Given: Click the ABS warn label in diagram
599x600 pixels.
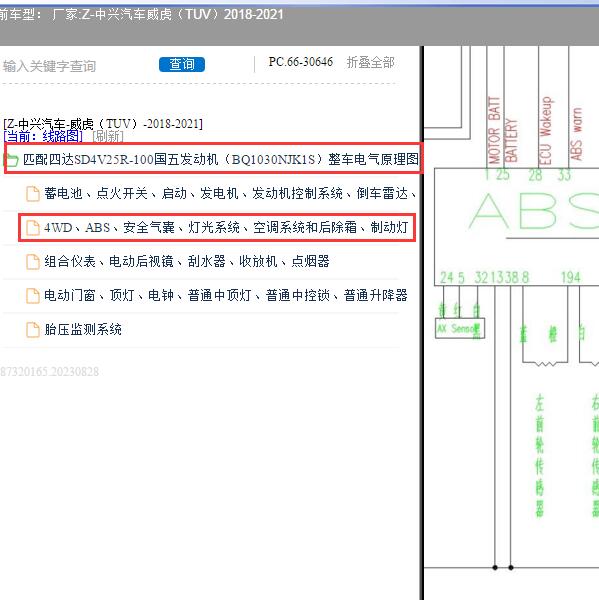Looking at the screenshot, I should [x=576, y=134].
